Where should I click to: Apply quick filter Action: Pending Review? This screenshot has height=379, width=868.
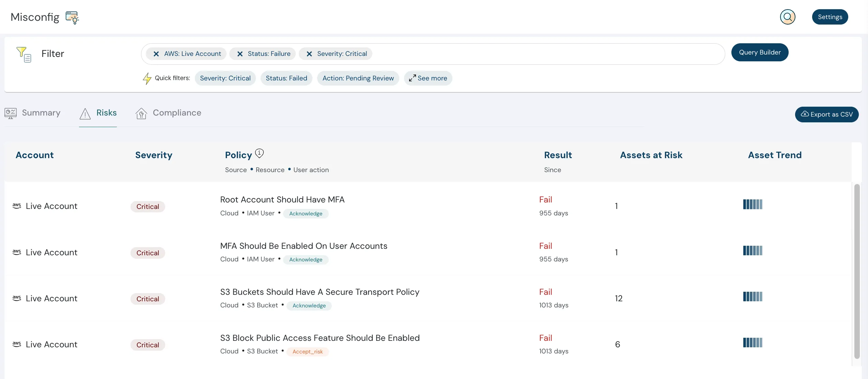pyautogui.click(x=358, y=78)
